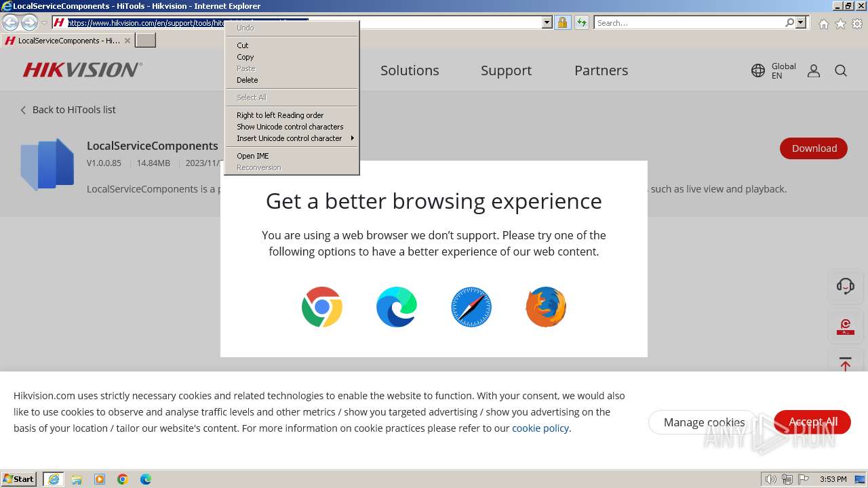Image resolution: width=868 pixels, height=488 pixels.
Task: Open a new blank tab
Action: click(146, 41)
